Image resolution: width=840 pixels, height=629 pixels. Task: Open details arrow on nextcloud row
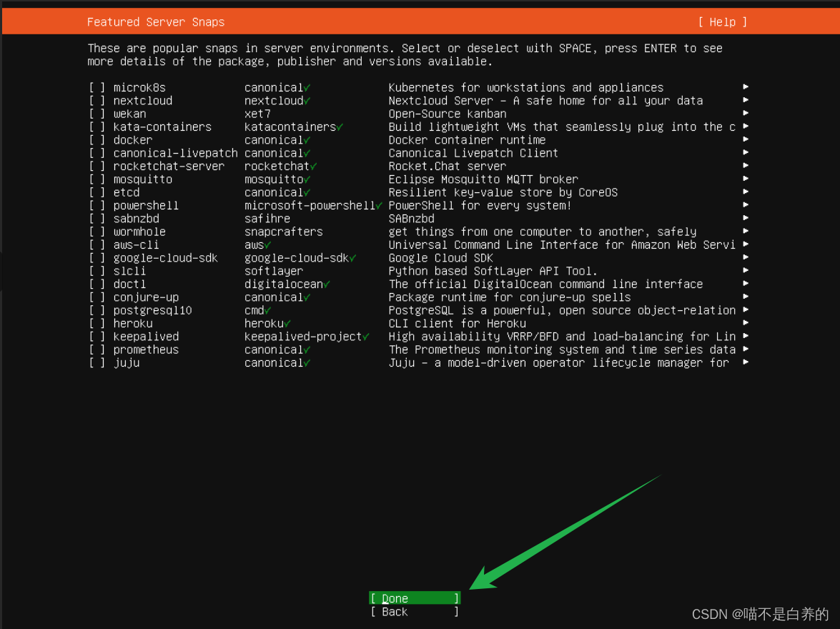pos(746,100)
